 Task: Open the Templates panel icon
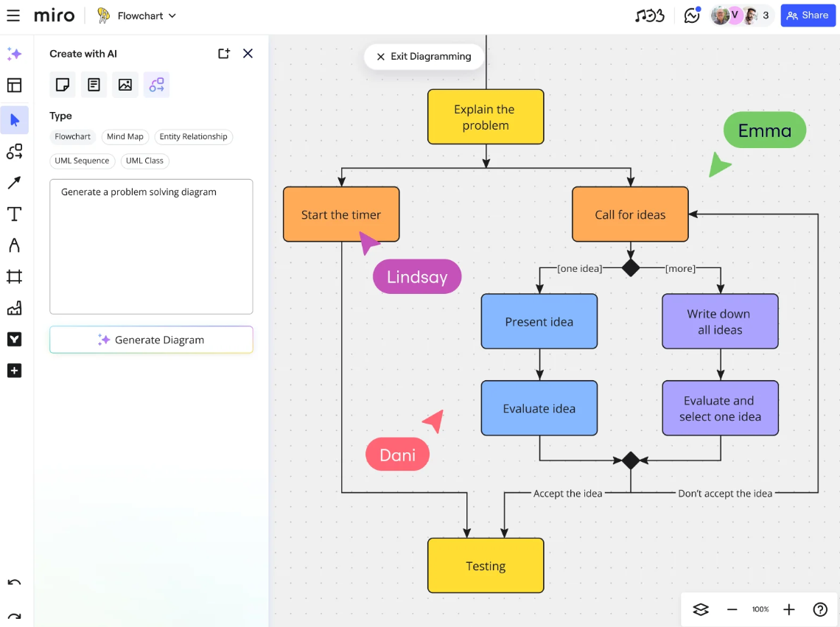(15, 85)
